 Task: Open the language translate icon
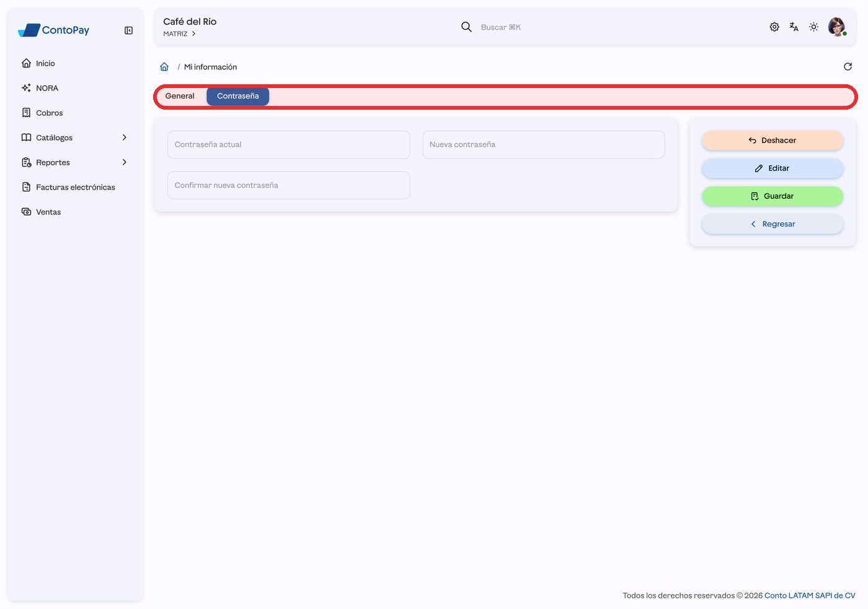[794, 27]
